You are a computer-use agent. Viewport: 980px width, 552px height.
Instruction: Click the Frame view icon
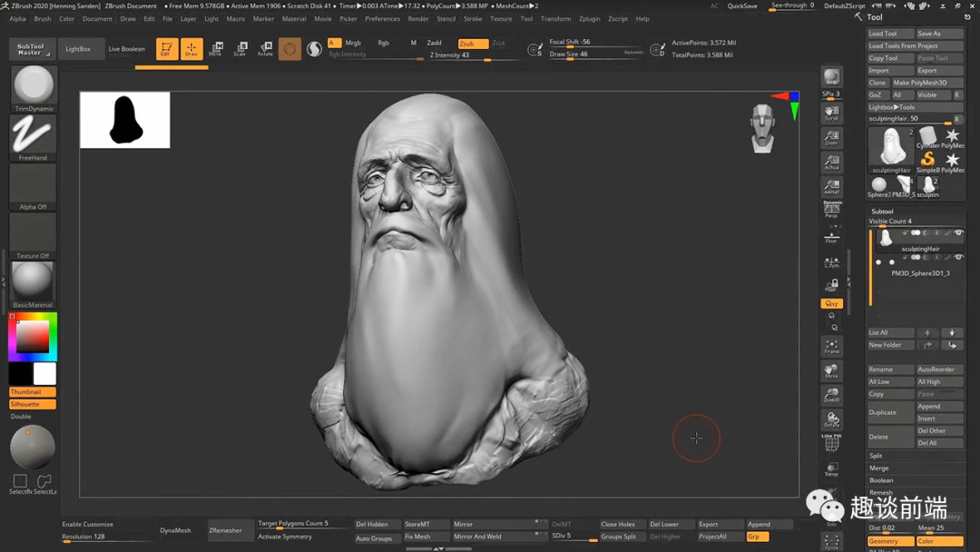tap(831, 347)
